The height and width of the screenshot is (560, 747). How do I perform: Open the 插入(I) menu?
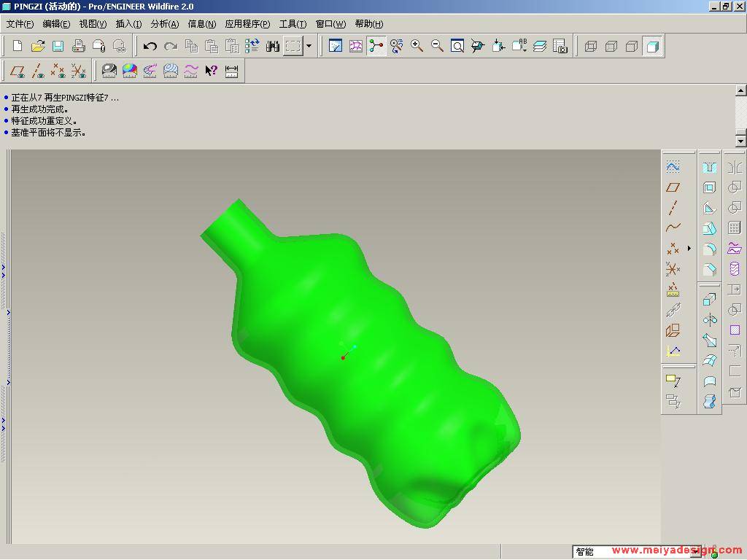click(128, 24)
